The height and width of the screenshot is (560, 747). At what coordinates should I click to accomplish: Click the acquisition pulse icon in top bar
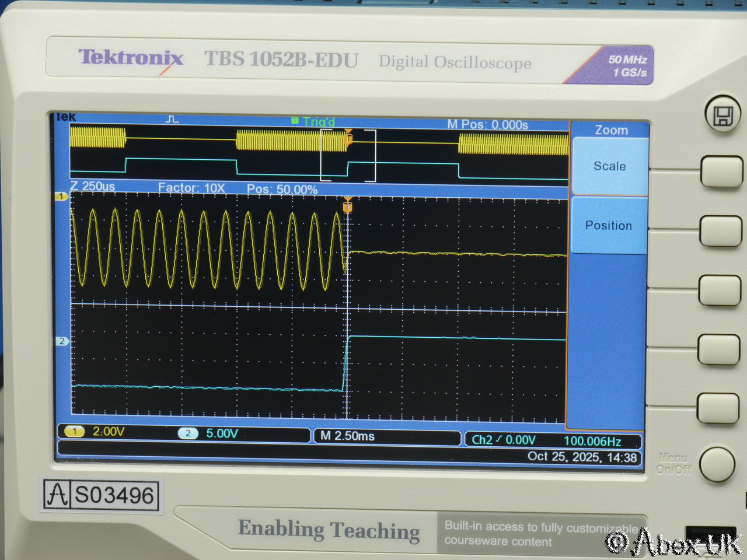[172, 120]
